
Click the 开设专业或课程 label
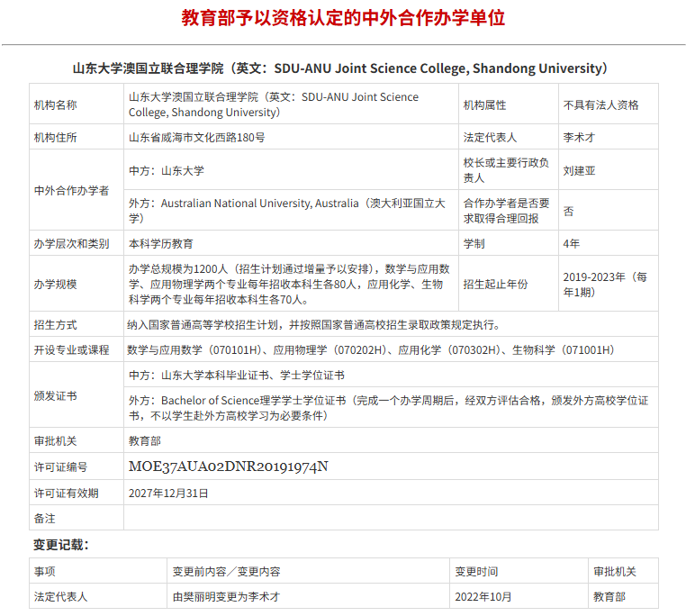coord(71,349)
